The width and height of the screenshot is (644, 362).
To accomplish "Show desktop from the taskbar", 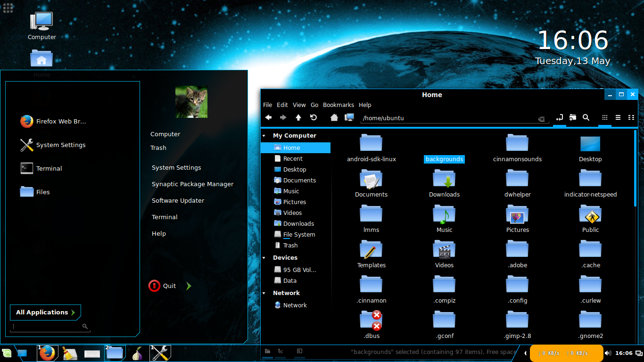I will coord(22,353).
